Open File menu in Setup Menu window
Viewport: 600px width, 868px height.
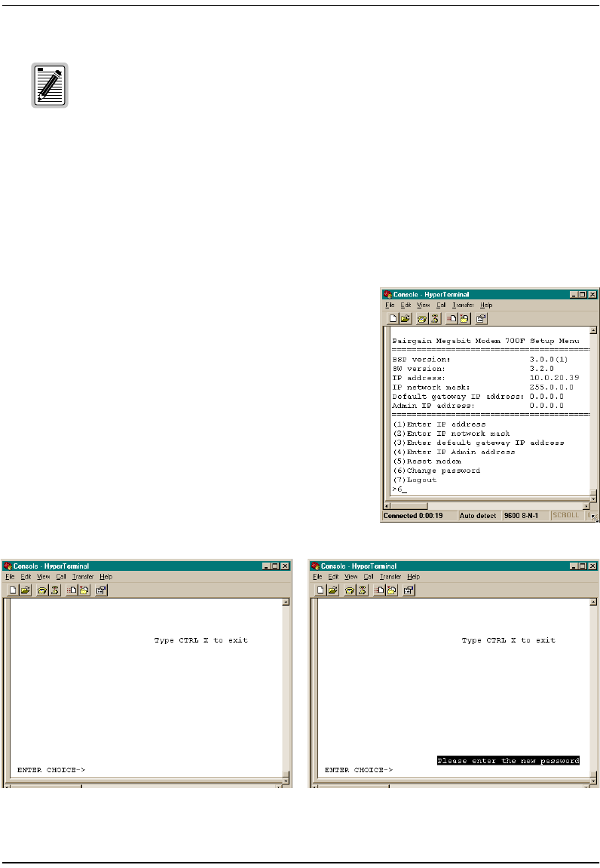[x=390, y=305]
